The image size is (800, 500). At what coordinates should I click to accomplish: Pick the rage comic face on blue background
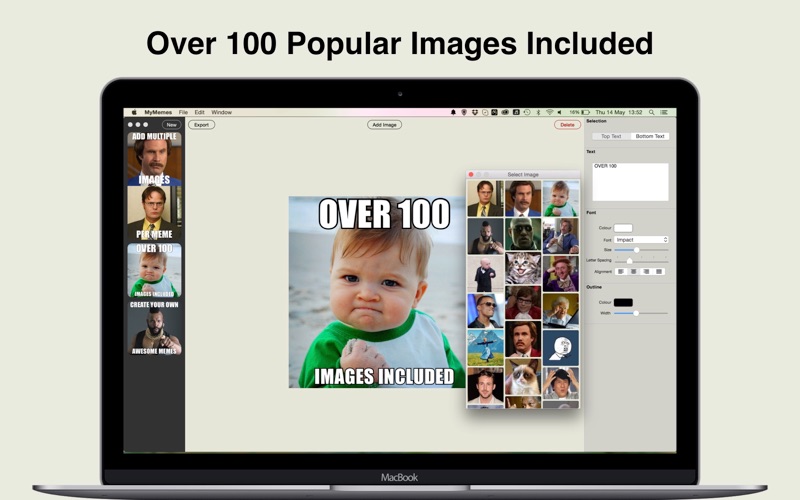pos(561,347)
